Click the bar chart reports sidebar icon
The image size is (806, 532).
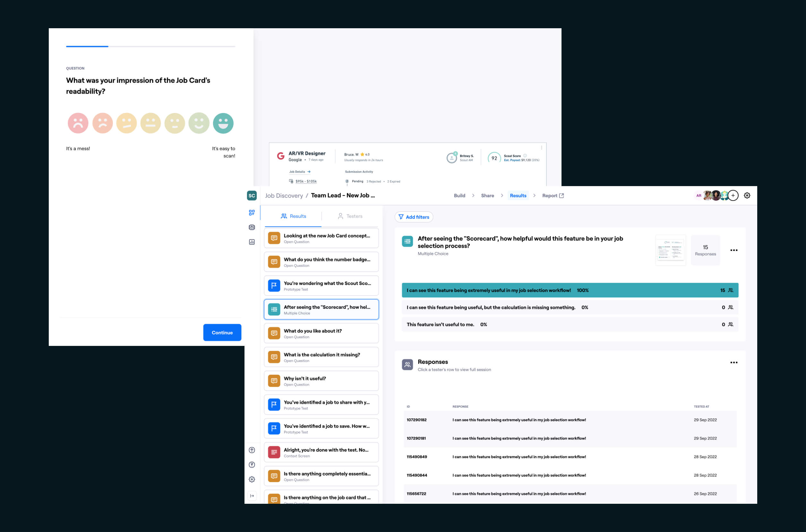pyautogui.click(x=251, y=242)
